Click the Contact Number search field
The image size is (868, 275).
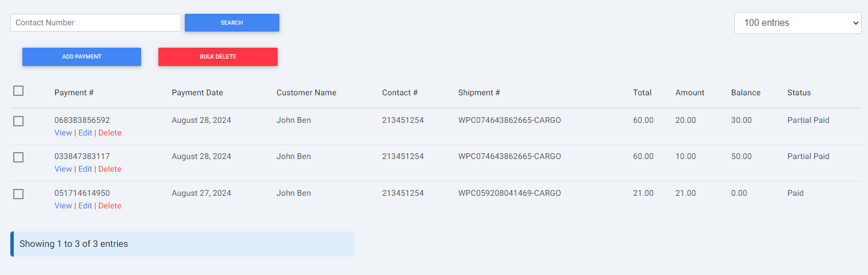click(x=96, y=23)
